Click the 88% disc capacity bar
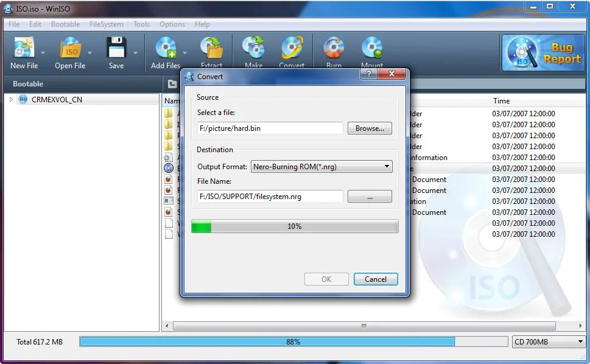The width and height of the screenshot is (590, 364). click(293, 342)
